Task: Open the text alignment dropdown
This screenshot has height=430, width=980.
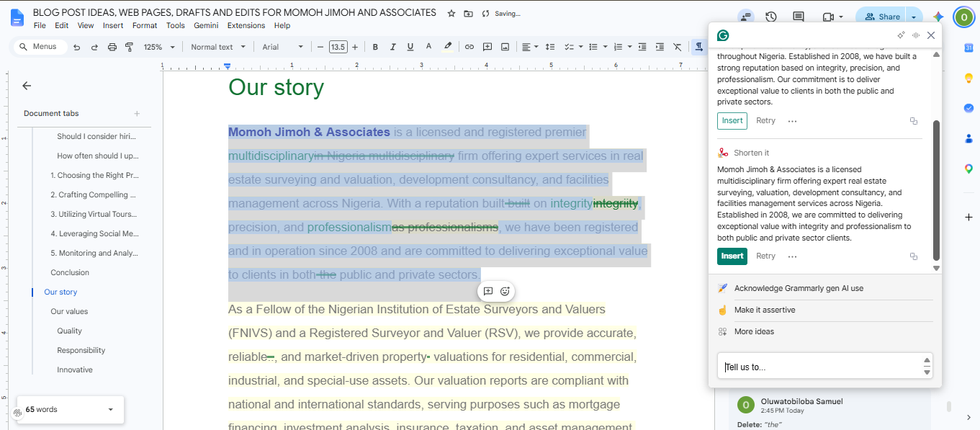Action: point(530,47)
